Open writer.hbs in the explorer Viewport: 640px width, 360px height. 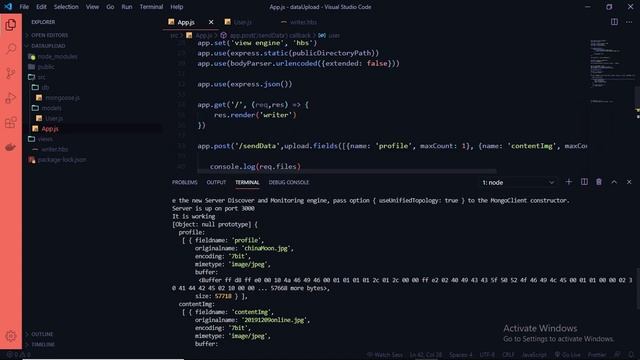click(54, 149)
